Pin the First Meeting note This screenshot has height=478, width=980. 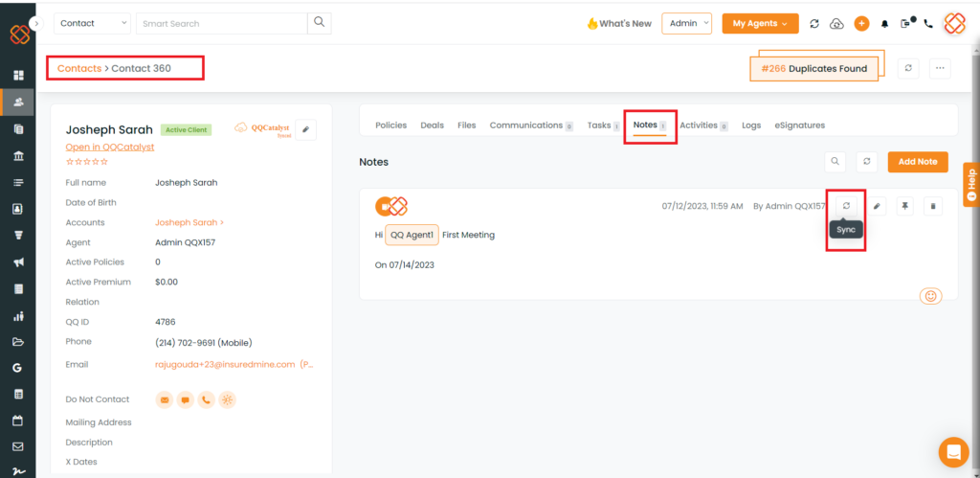[x=905, y=206]
